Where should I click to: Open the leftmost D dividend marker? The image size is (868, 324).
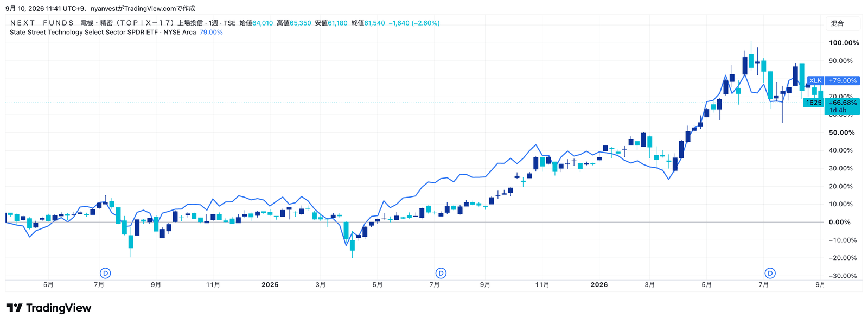106,273
